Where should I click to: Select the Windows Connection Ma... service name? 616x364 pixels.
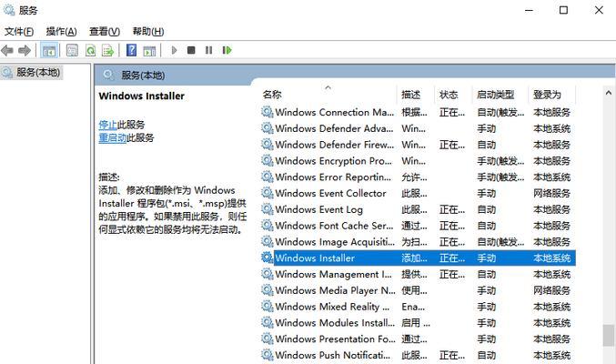click(335, 113)
